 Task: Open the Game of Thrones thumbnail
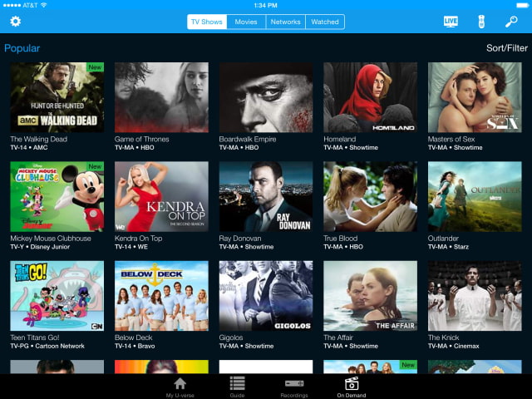tap(161, 97)
